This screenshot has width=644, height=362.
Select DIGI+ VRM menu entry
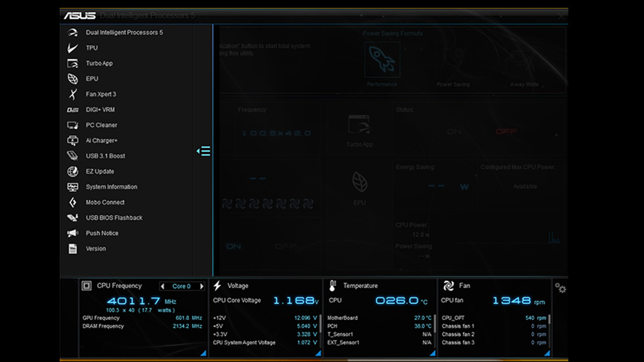pyautogui.click(x=101, y=110)
